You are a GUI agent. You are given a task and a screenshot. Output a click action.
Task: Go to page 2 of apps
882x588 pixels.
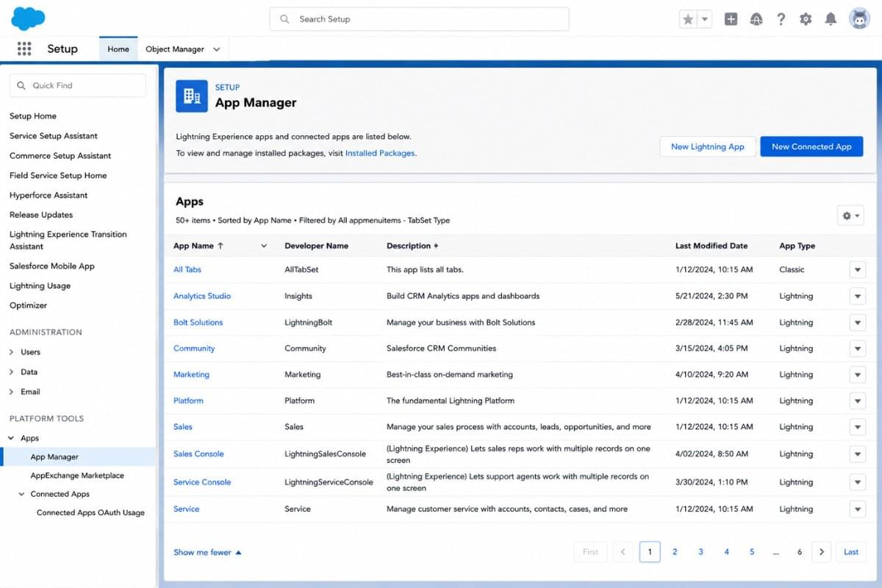675,552
